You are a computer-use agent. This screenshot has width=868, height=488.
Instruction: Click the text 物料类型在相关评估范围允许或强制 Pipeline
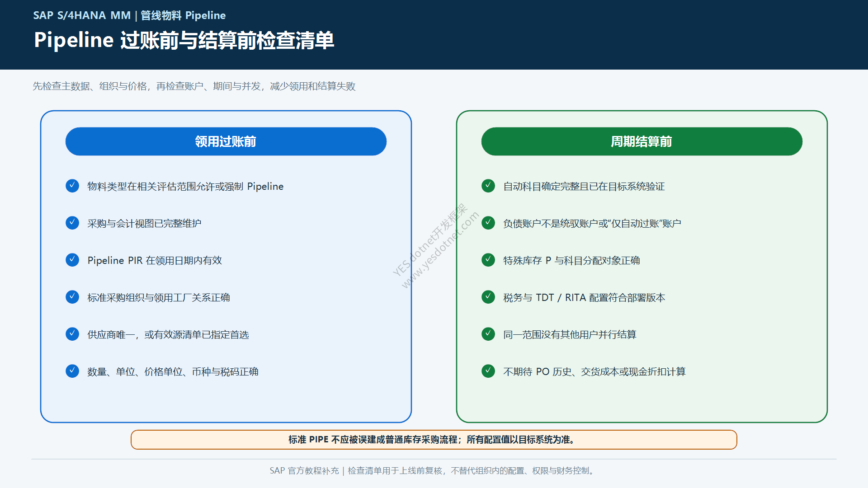(185, 186)
